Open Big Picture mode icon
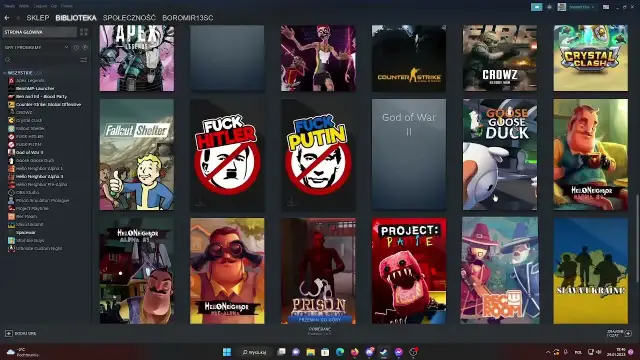640x360 pixels. click(606, 7)
